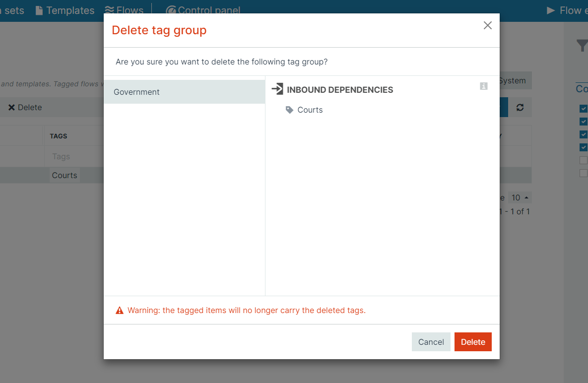Click the info icon beside Inbound Dependencies
The height and width of the screenshot is (383, 588).
(x=484, y=86)
